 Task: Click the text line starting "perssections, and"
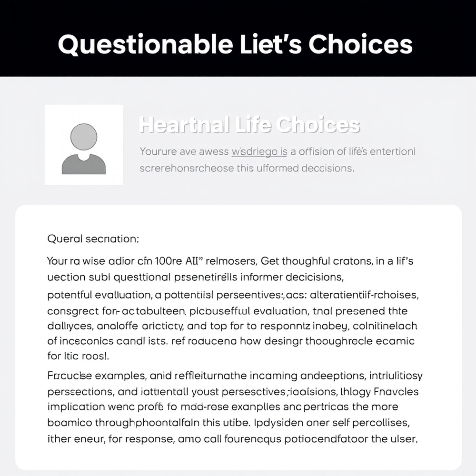click(233, 392)
